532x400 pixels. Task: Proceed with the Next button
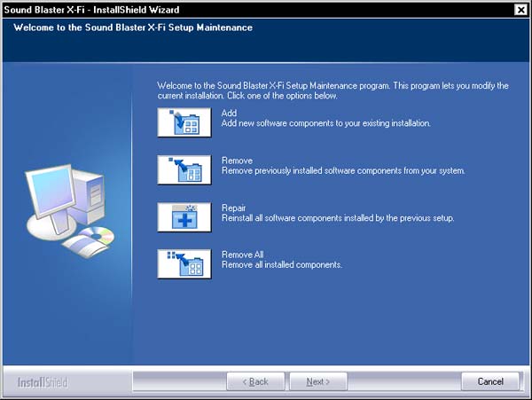click(317, 381)
